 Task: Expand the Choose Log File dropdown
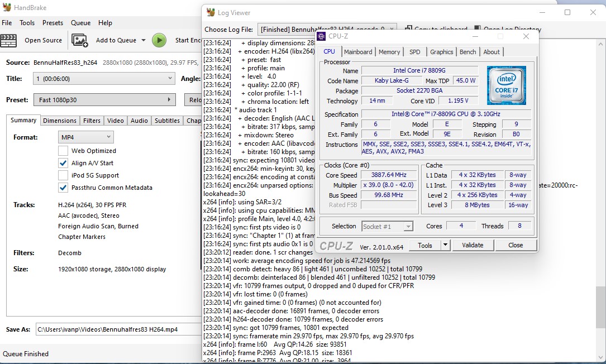pyautogui.click(x=327, y=30)
